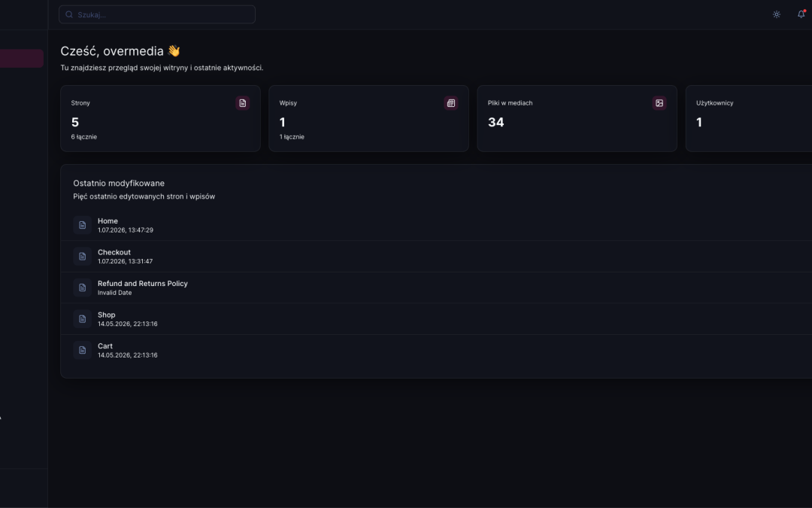
Task: Click the Invalid Date text
Action: pos(114,293)
